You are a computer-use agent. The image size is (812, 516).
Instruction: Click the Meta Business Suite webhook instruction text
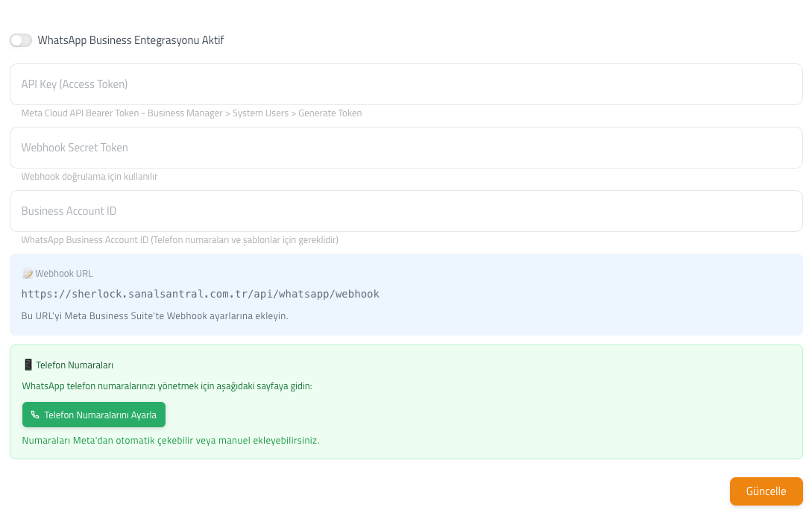coord(155,316)
